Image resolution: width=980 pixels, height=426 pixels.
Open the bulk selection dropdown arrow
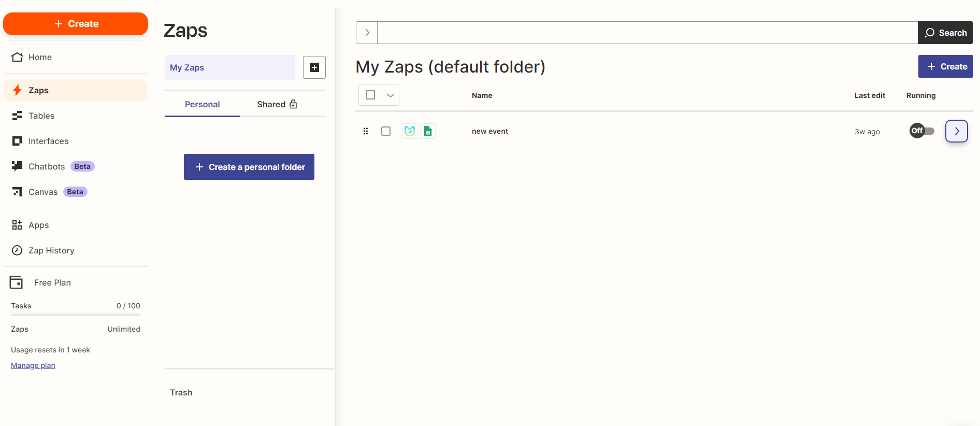tap(391, 95)
